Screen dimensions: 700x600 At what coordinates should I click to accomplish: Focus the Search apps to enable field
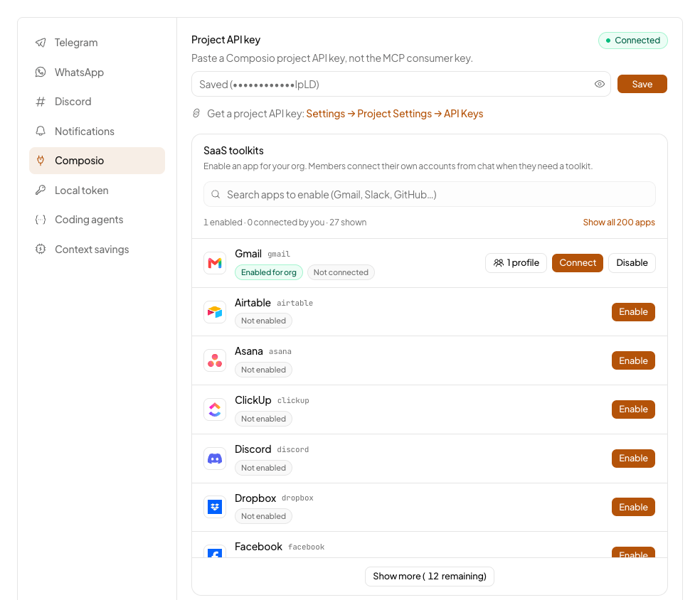pos(430,194)
